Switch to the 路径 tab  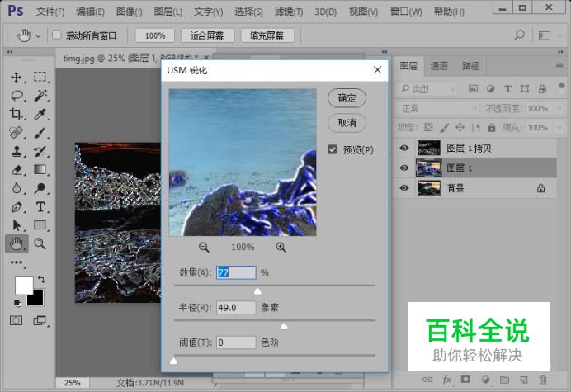[x=470, y=66]
